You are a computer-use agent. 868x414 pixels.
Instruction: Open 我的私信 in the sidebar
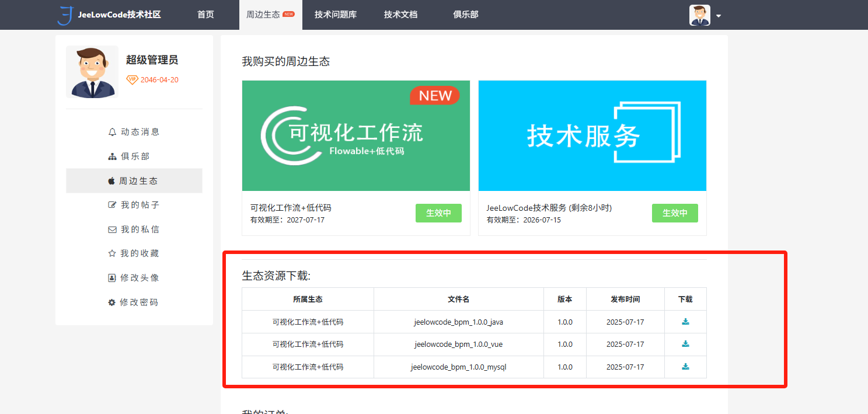(134, 229)
